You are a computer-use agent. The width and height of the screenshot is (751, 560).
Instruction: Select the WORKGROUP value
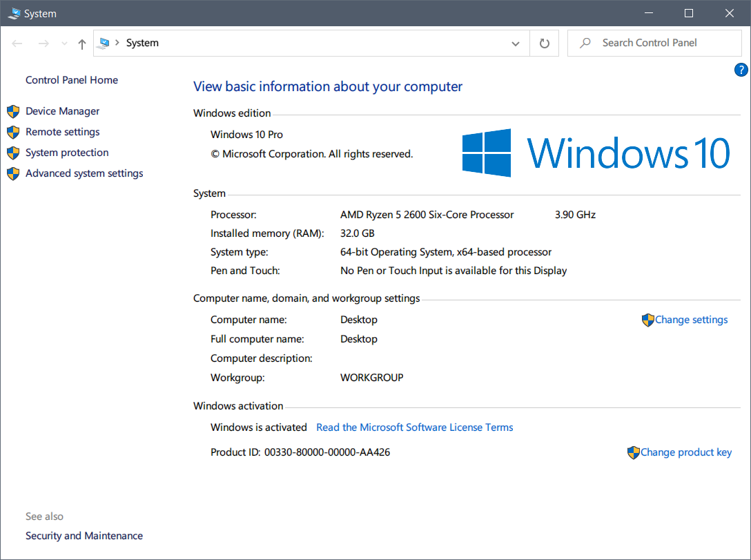point(371,378)
